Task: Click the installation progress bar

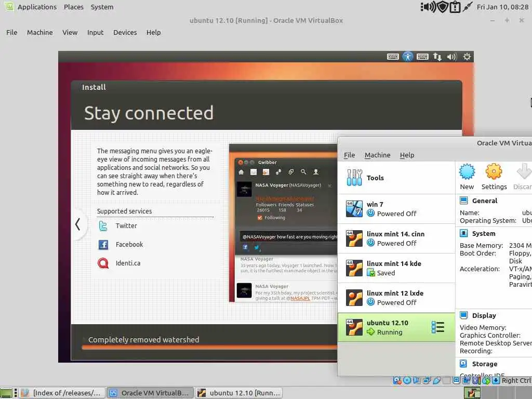Action: tap(209, 347)
